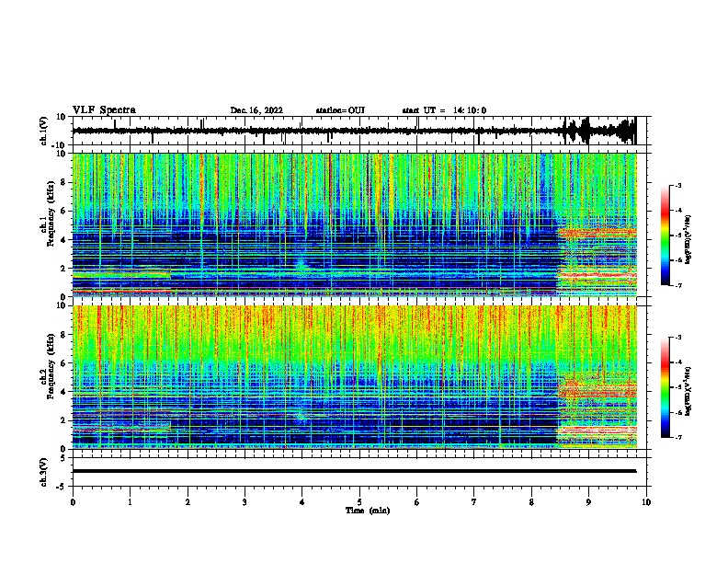Click the "start UT = 14:10:0" label
This screenshot has width=728, height=563.
point(444,110)
